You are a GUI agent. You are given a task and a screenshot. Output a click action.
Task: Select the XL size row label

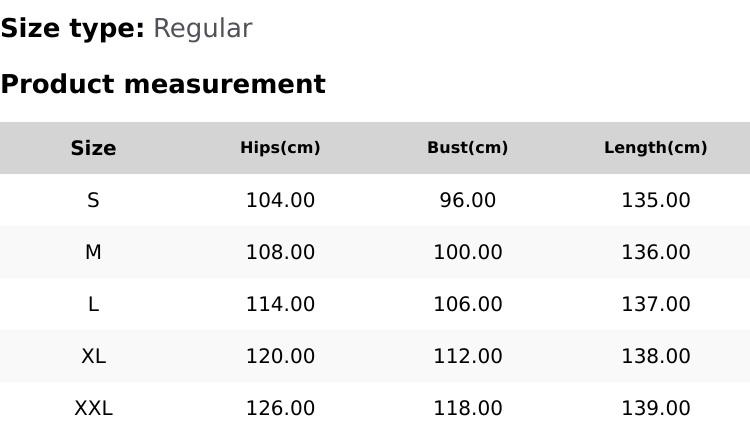(93, 356)
